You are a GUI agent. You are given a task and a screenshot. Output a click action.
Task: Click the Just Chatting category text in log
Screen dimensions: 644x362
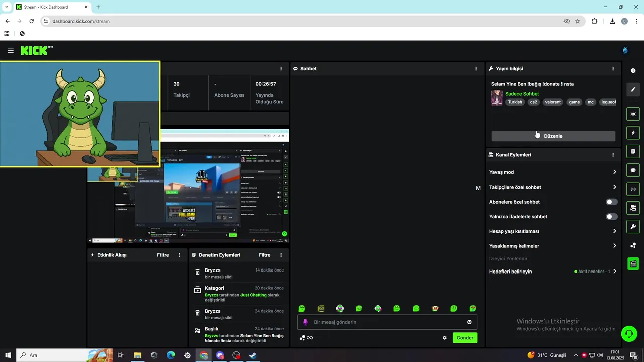pos(254,295)
